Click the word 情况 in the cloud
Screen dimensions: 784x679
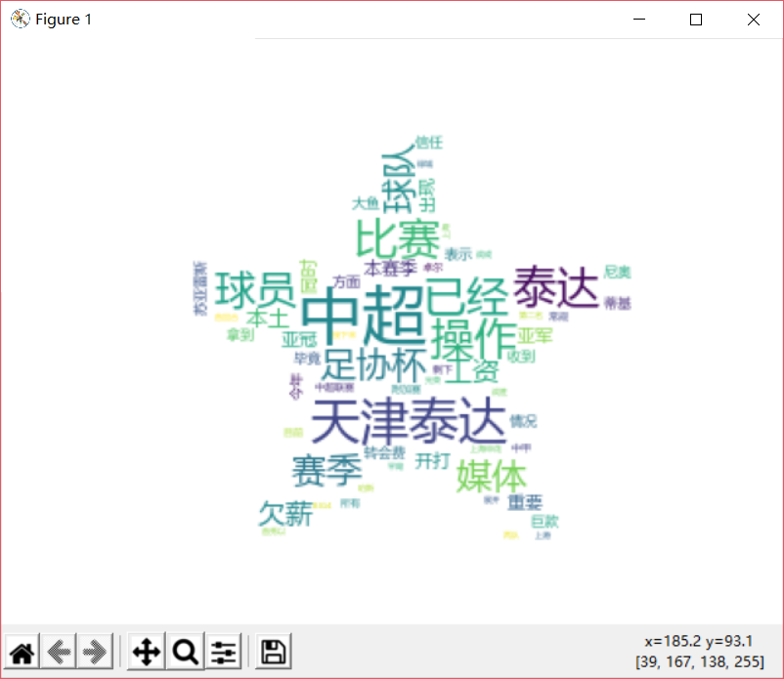[x=523, y=421]
